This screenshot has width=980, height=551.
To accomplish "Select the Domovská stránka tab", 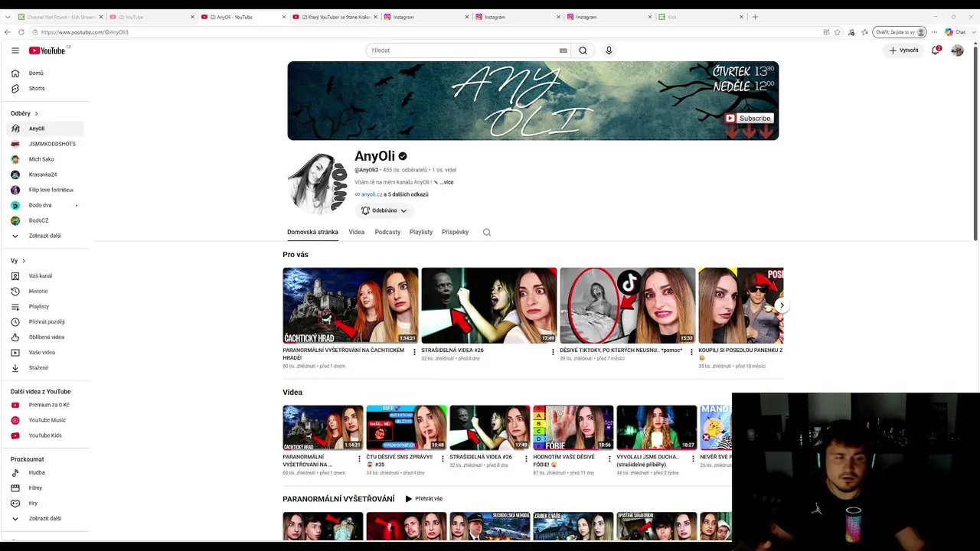I will point(312,232).
